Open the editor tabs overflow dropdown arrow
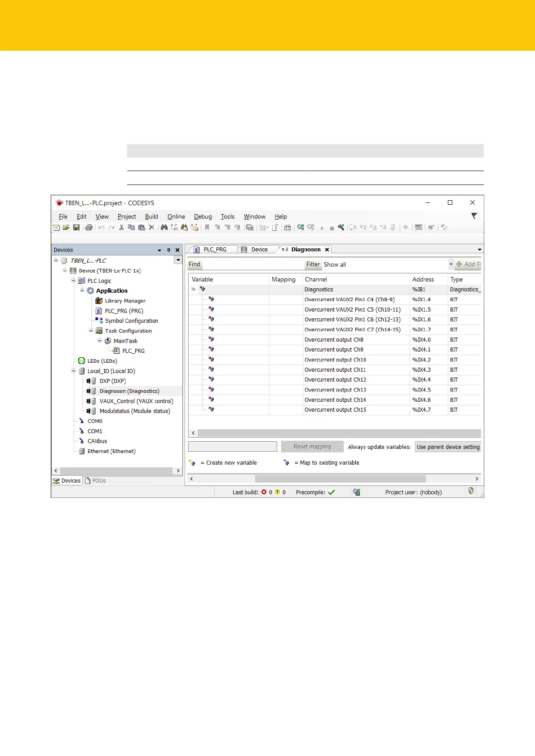535x756 pixels. [x=479, y=250]
